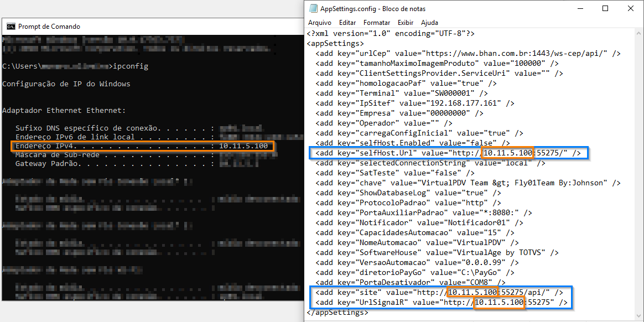644x322 pixels.
Task: Click the Notepad vertical scrollbar up arrow
Action: coord(639,33)
